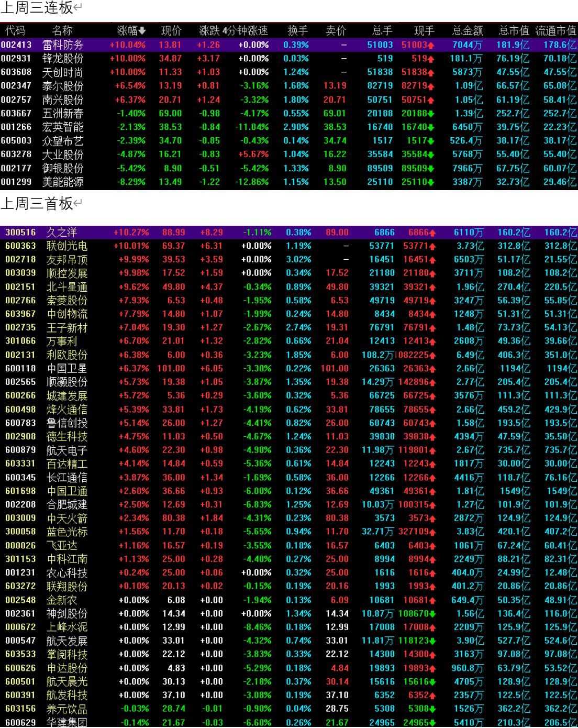Click the green down arrow in 华建集团 row
Image resolution: width=578 pixels, height=728 pixels.
[432, 723]
